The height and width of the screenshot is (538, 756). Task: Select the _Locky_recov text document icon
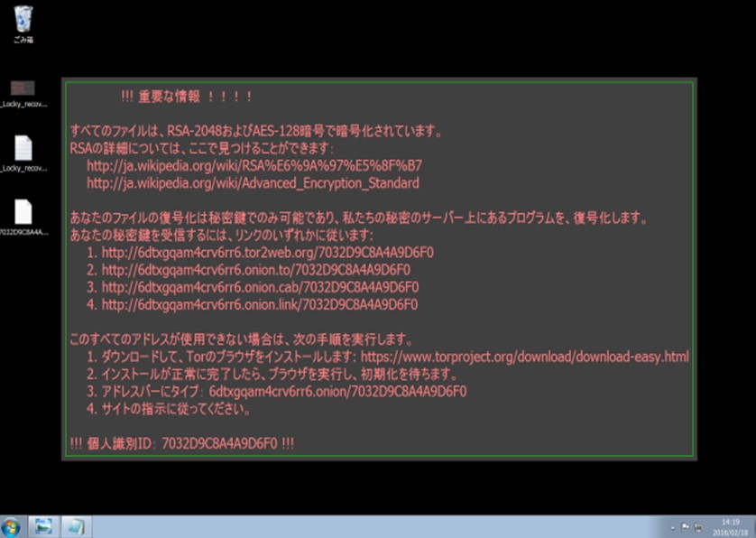tap(23, 153)
